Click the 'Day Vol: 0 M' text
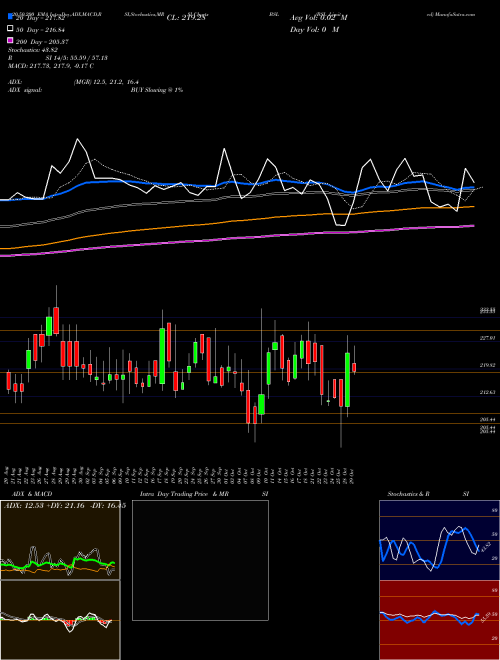Screen dimensions: 500x660 click(x=314, y=30)
